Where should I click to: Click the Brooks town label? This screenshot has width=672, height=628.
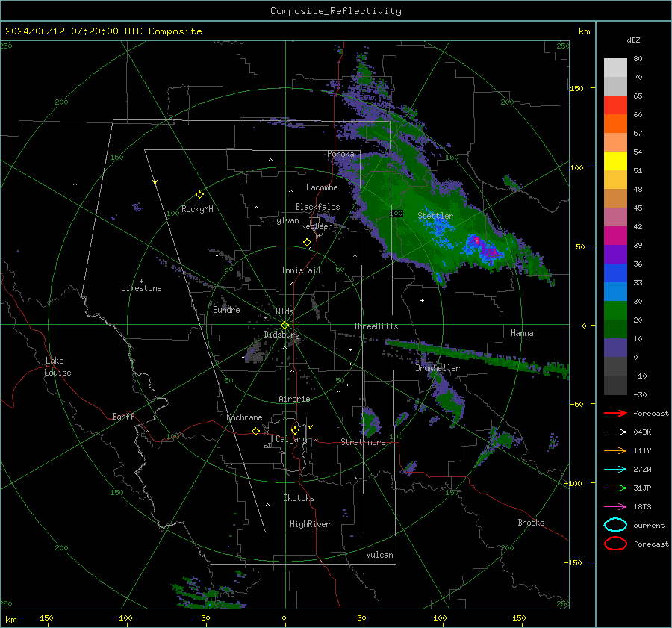531,523
